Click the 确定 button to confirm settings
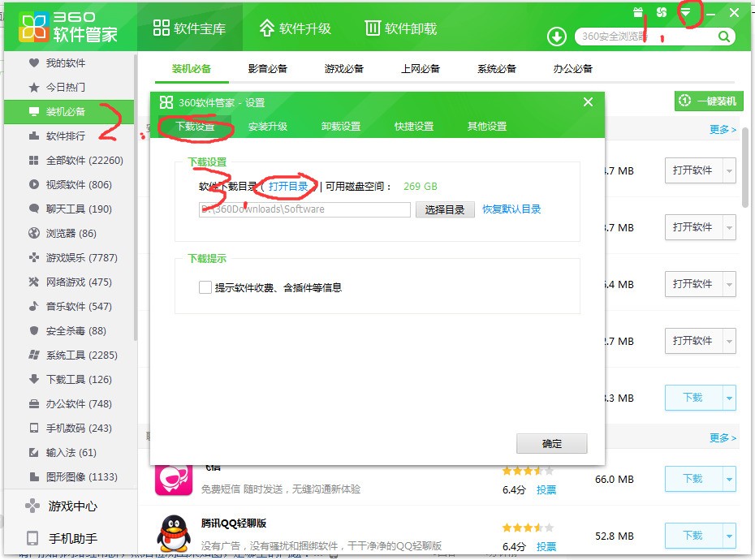The width and height of the screenshot is (755, 560). coord(551,443)
